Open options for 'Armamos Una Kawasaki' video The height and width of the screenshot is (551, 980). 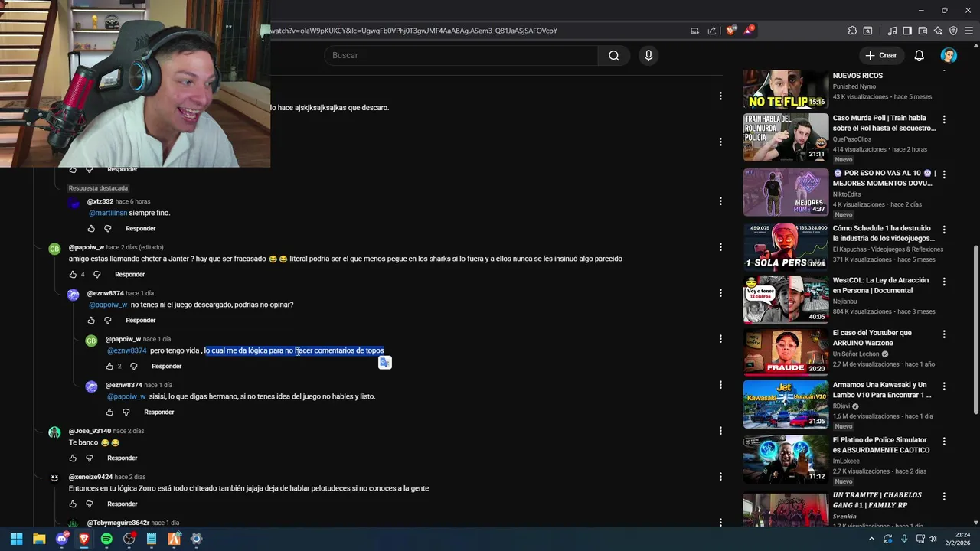click(944, 386)
